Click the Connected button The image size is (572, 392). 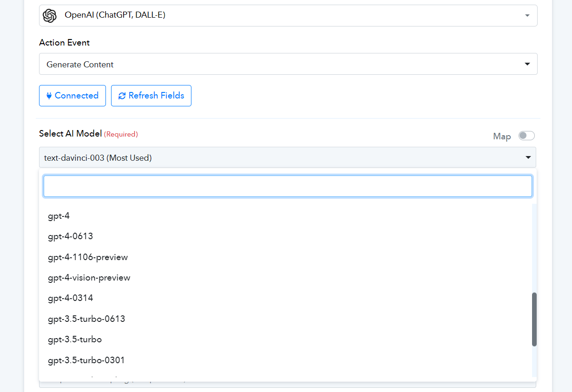tap(72, 96)
